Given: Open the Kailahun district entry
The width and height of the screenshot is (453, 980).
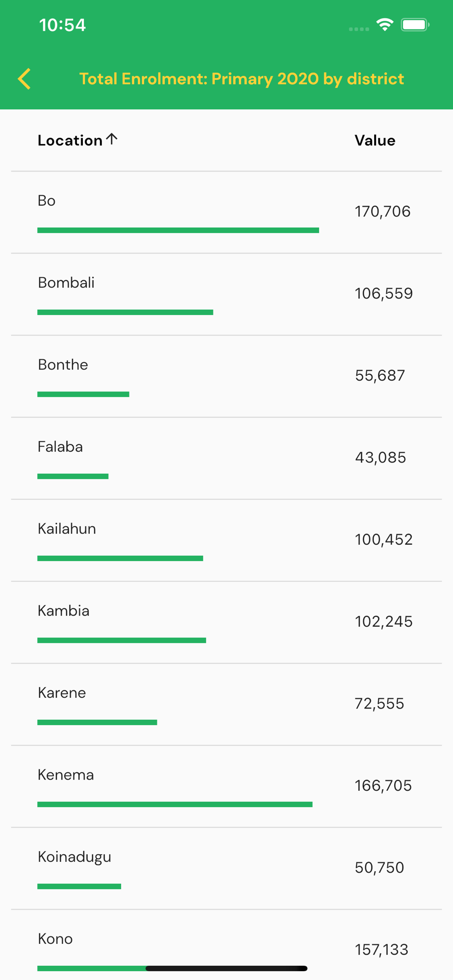Looking at the screenshot, I should [x=226, y=540].
